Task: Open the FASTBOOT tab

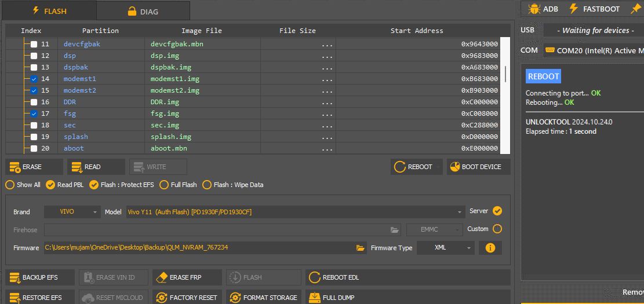Action: [x=594, y=9]
